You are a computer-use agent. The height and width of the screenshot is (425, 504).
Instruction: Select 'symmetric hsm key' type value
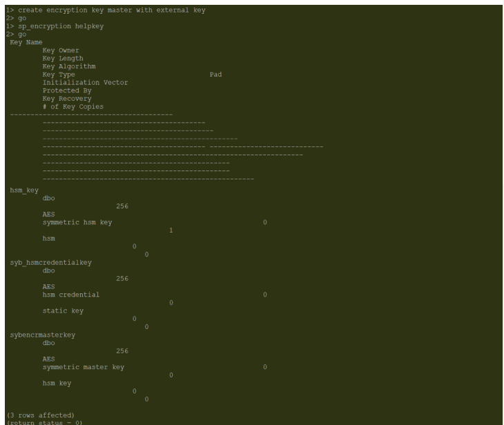77,222
